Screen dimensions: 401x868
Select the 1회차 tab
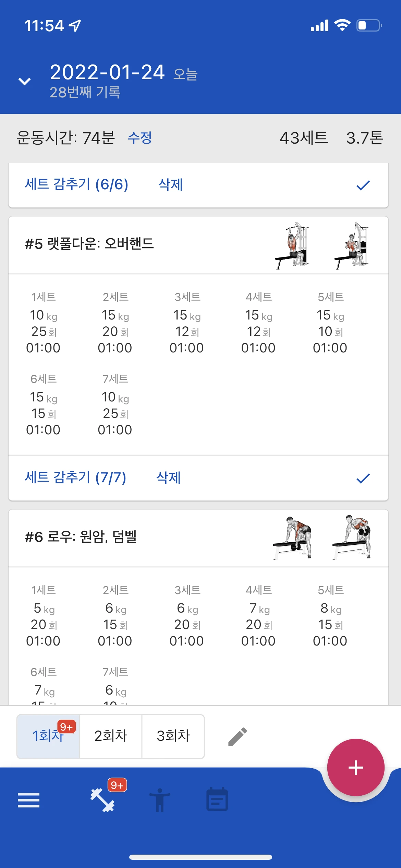point(48,736)
